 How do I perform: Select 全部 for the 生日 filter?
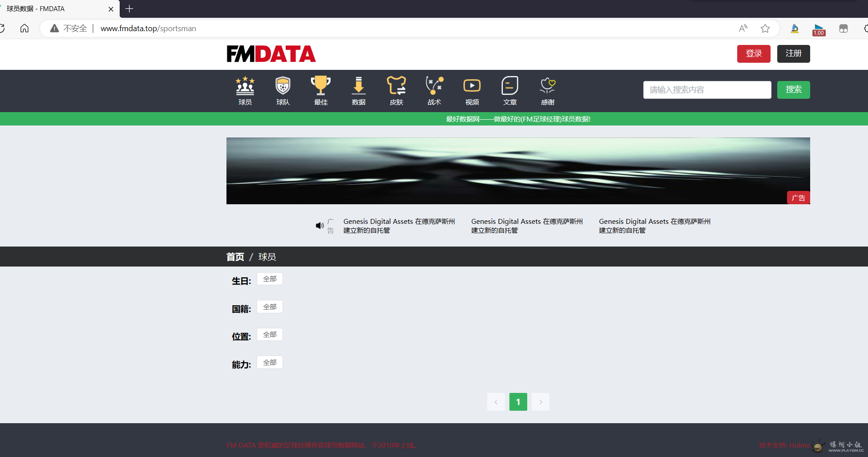[270, 279]
